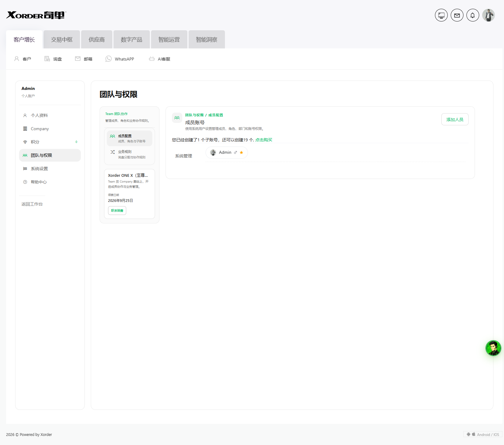The height and width of the screenshot is (445, 504).
Task: Click the Admin member chip
Action: pyautogui.click(x=227, y=153)
